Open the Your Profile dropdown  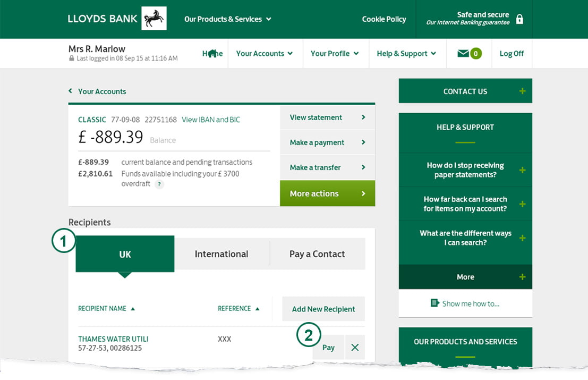point(335,53)
